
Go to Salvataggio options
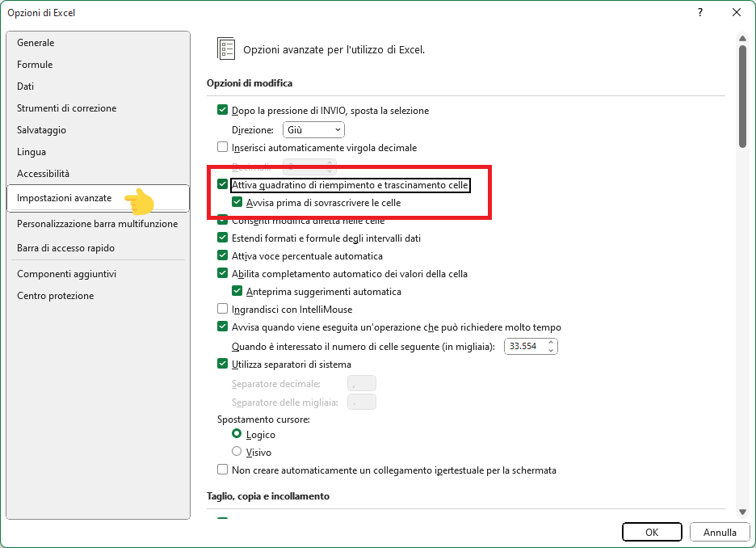[x=41, y=130]
